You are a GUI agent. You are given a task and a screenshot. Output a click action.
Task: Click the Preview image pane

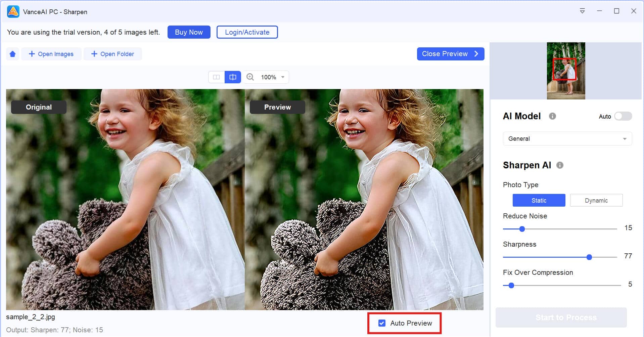(364, 199)
